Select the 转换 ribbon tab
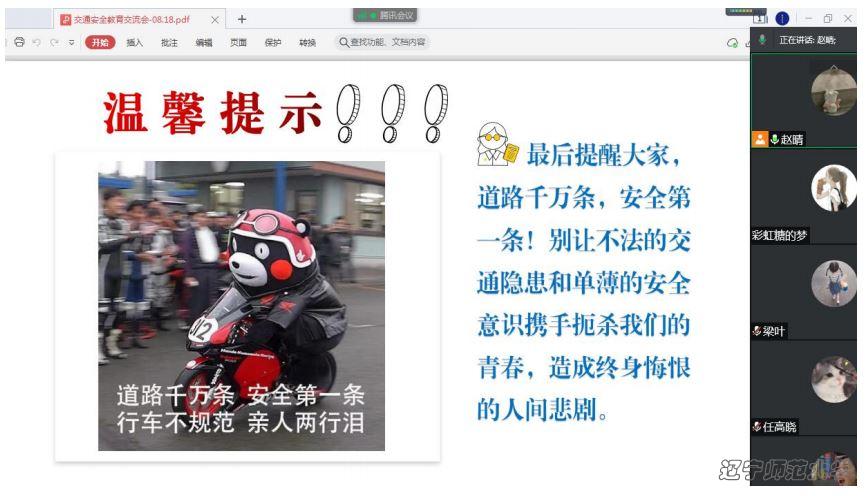This screenshot has width=868, height=496. (x=307, y=42)
